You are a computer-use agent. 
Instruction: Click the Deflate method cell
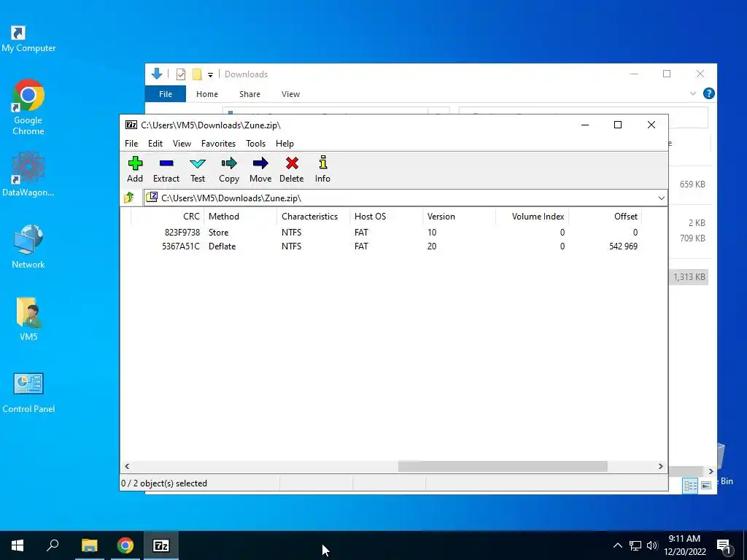222,246
